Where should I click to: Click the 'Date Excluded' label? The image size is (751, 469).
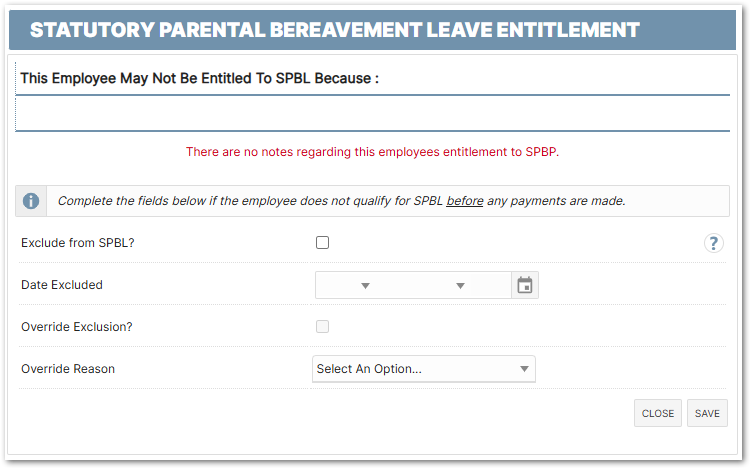click(62, 285)
